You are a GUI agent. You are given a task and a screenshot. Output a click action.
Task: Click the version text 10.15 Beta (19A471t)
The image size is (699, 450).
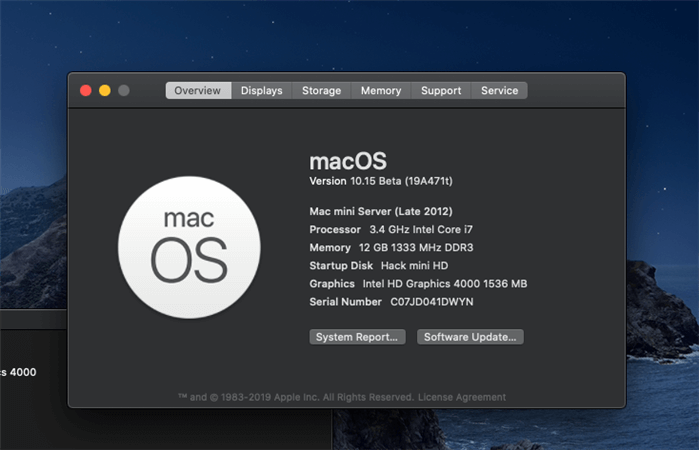401,181
